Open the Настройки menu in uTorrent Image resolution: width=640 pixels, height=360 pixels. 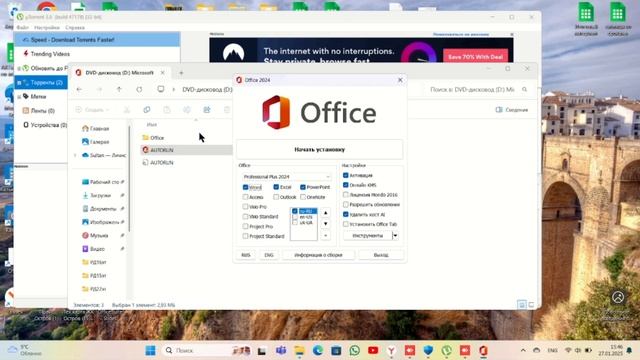pyautogui.click(x=47, y=27)
